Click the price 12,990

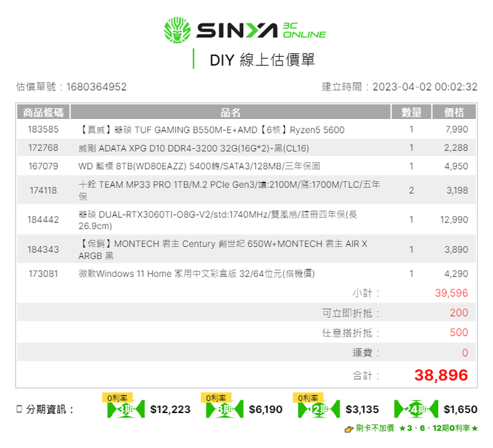pos(454,220)
